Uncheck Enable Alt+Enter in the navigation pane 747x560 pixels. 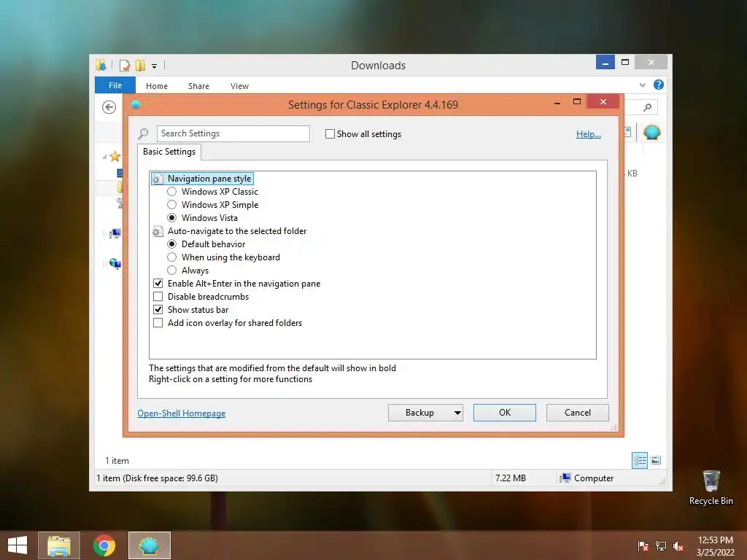[158, 284]
